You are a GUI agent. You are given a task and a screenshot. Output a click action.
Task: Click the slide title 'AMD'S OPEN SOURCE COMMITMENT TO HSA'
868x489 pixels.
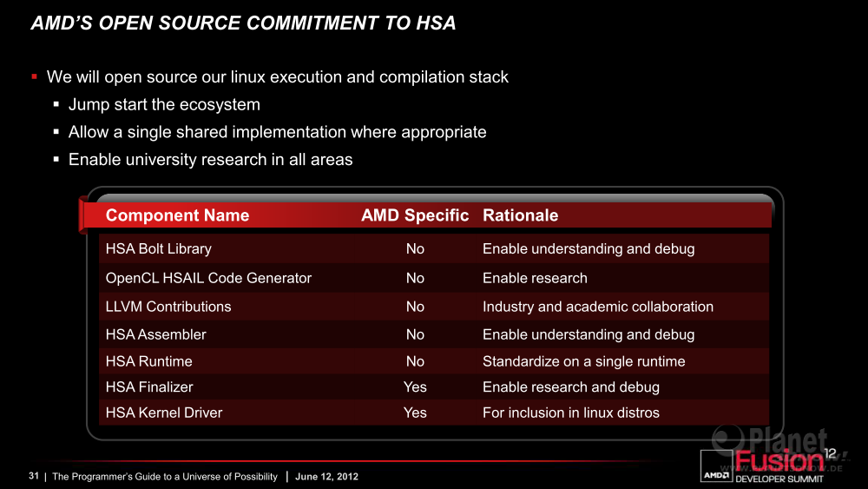[244, 23]
